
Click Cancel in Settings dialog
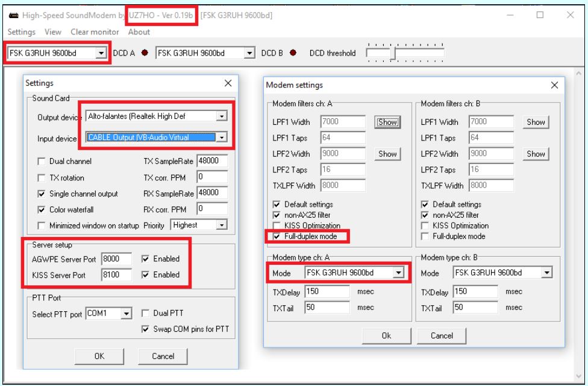point(163,356)
